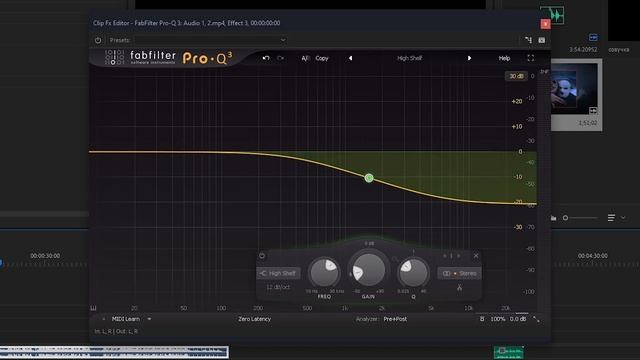Click the 00:00:30:00 timeline ruler mark

pos(45,256)
